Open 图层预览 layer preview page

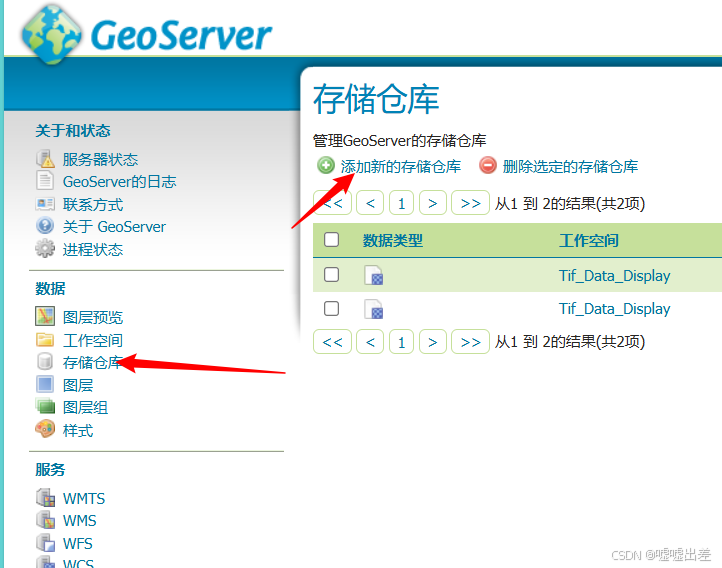93,317
